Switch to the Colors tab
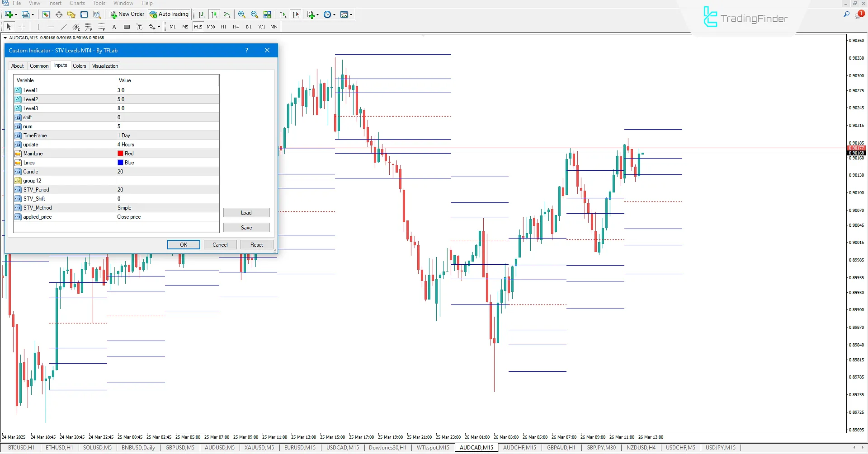 point(80,66)
